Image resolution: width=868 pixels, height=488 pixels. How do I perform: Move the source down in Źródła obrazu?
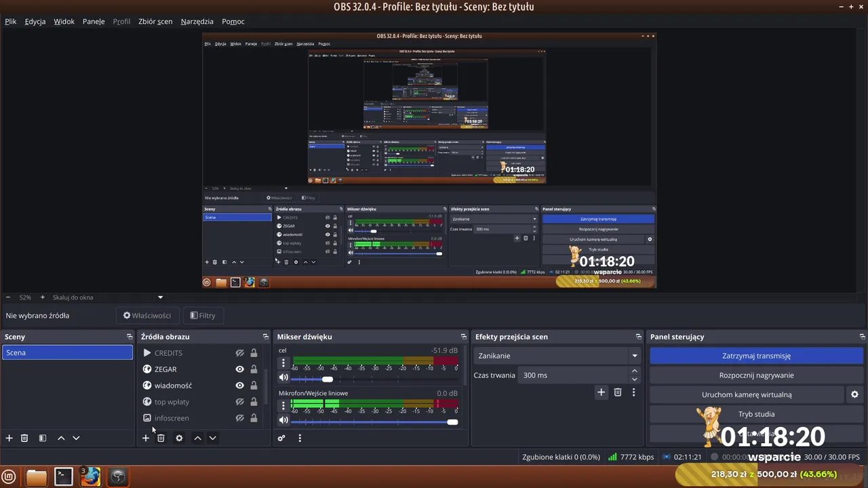point(212,439)
